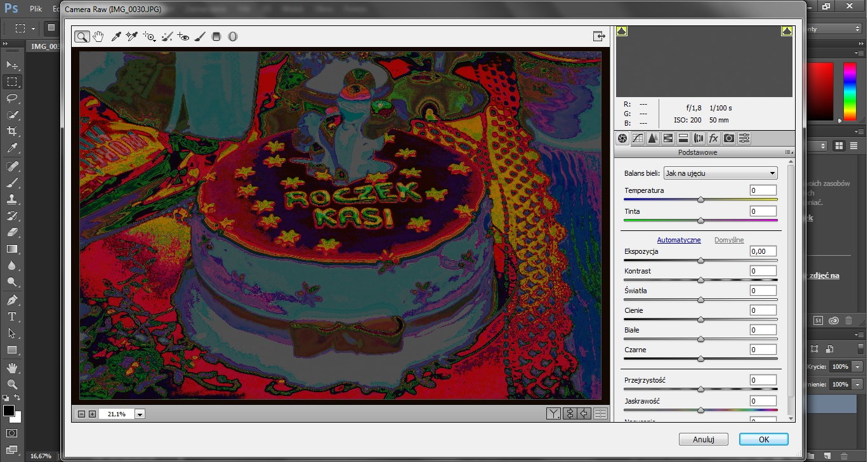
Task: Click the OK button
Action: tap(763, 439)
